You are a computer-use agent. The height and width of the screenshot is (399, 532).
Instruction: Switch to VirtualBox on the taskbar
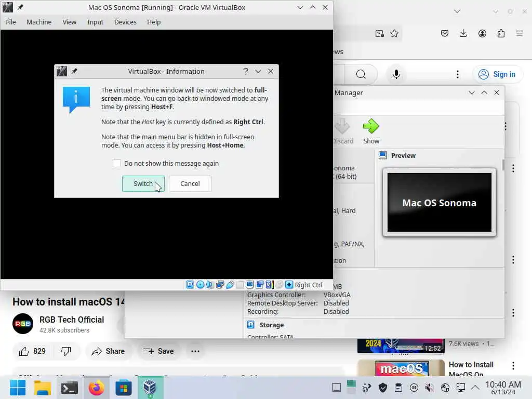[150, 388]
